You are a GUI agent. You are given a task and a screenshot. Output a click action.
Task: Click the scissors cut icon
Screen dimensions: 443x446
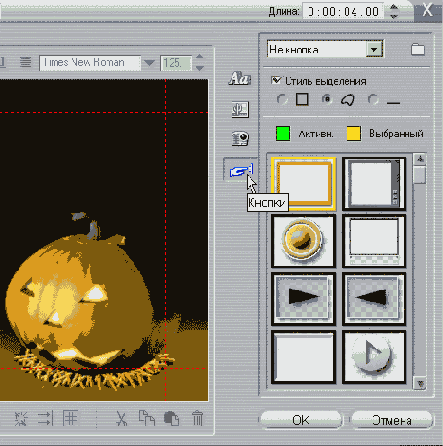coord(121,418)
